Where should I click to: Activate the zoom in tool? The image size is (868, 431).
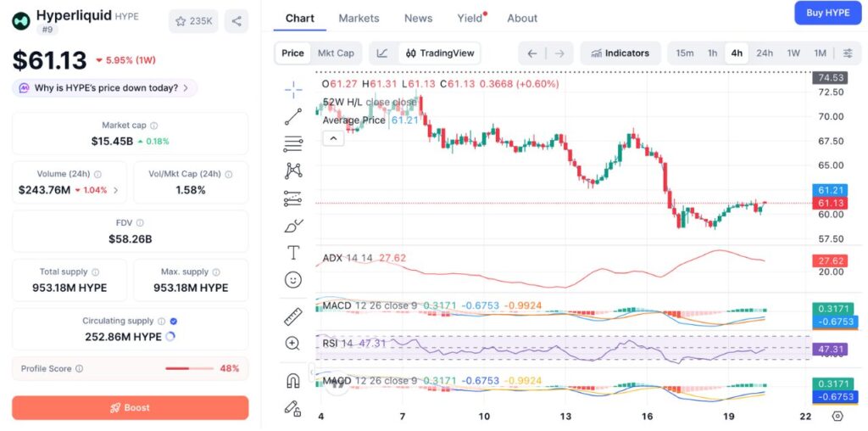point(292,344)
